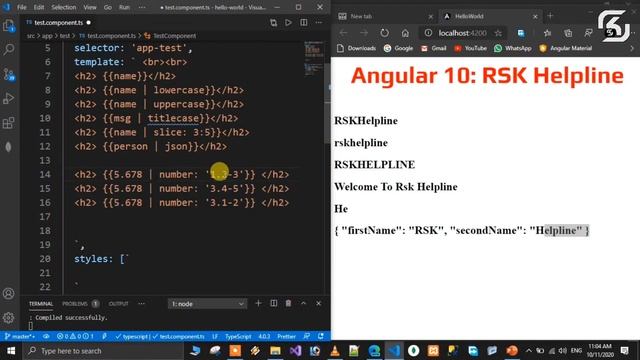
Task: Switch to the PROBLEMS panel tab
Action: (x=80, y=304)
